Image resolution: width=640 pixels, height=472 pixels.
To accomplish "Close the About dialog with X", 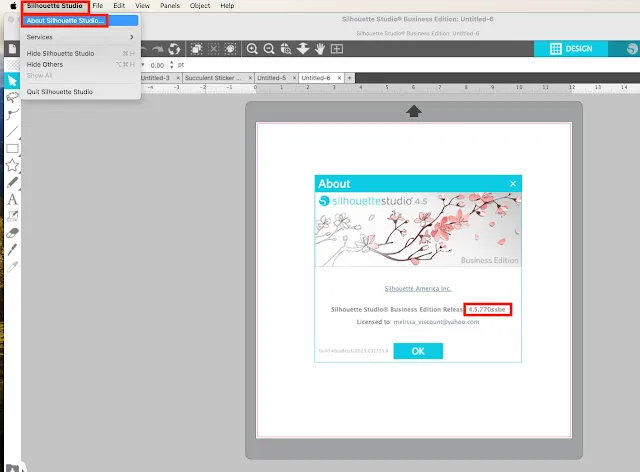I will pos(513,184).
